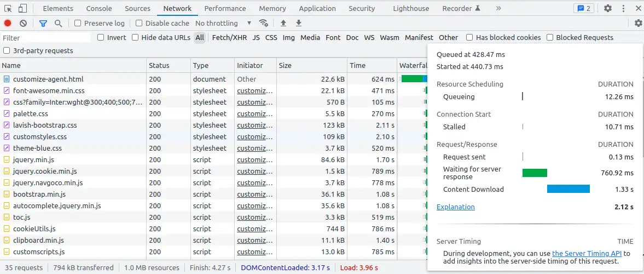The width and height of the screenshot is (644, 274).
Task: Open the Lighthouse tab
Action: point(411,8)
